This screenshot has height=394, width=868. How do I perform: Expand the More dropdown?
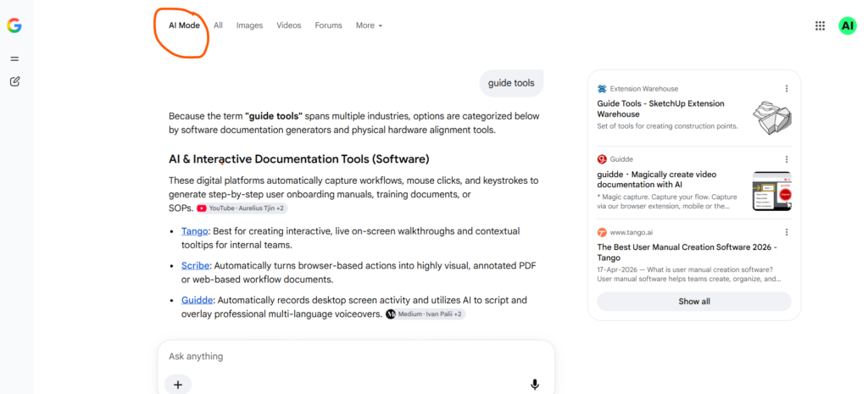[370, 25]
